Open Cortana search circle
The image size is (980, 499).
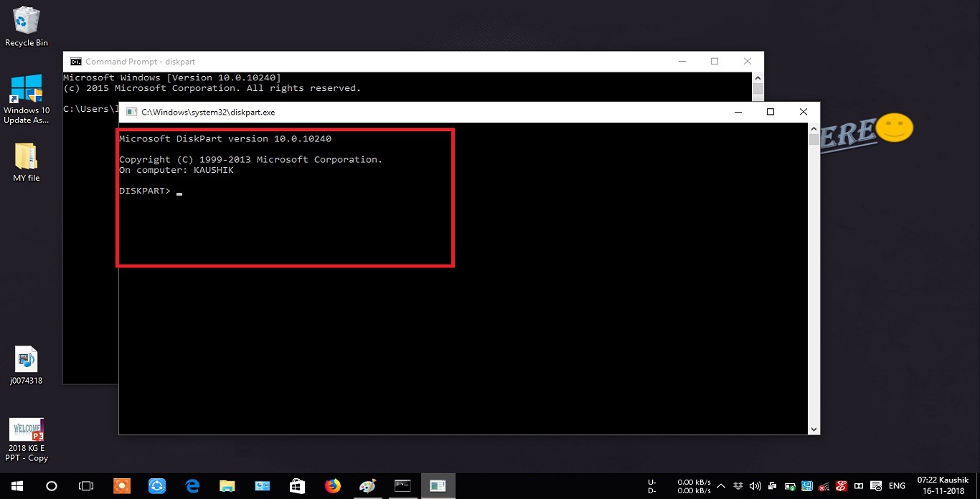tap(51, 486)
